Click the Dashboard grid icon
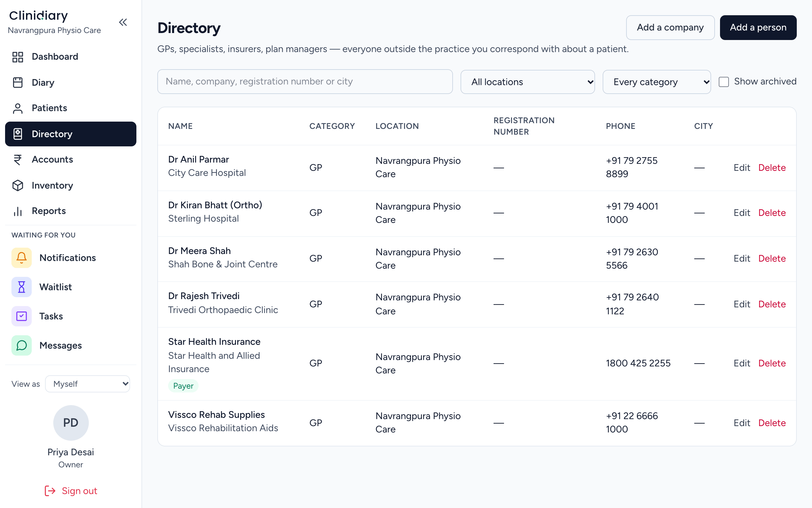 pos(18,57)
